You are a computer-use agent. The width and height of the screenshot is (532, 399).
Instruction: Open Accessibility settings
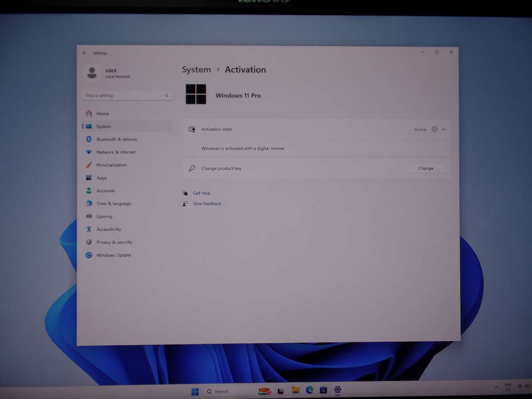pos(109,229)
